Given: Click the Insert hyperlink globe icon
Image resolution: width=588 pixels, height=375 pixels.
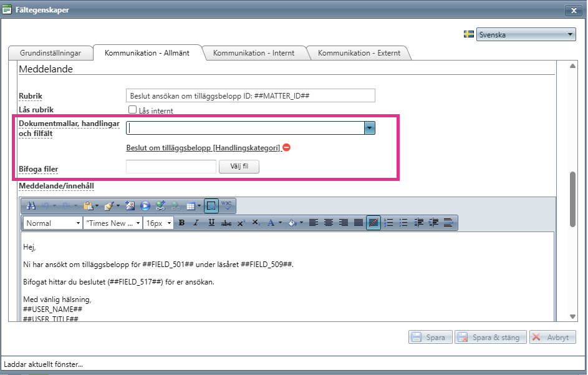Looking at the screenshot, I should [160, 206].
